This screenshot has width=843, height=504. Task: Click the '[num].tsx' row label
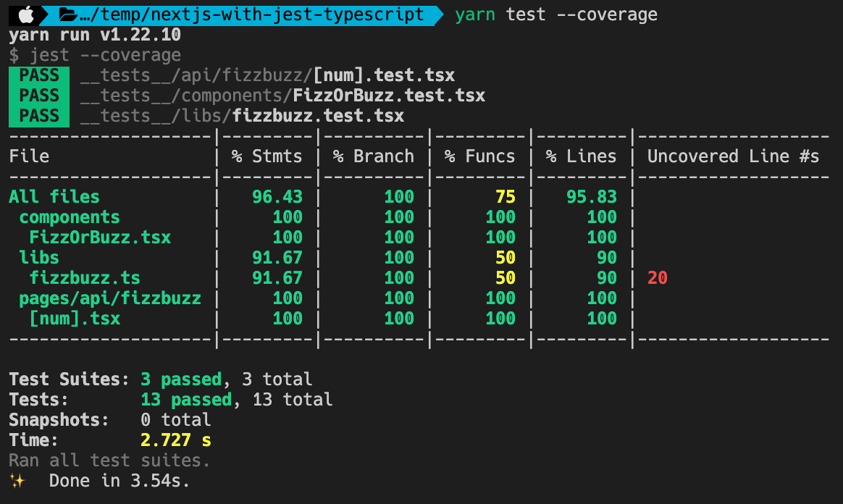[x=74, y=319]
